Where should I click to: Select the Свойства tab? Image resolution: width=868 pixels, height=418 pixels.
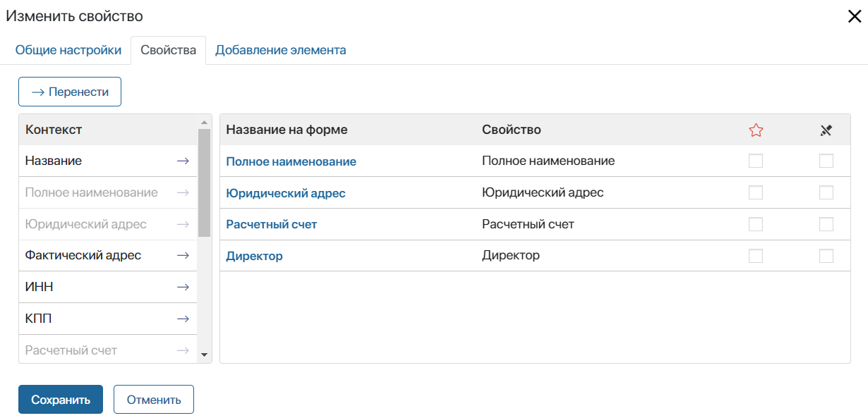coord(169,50)
